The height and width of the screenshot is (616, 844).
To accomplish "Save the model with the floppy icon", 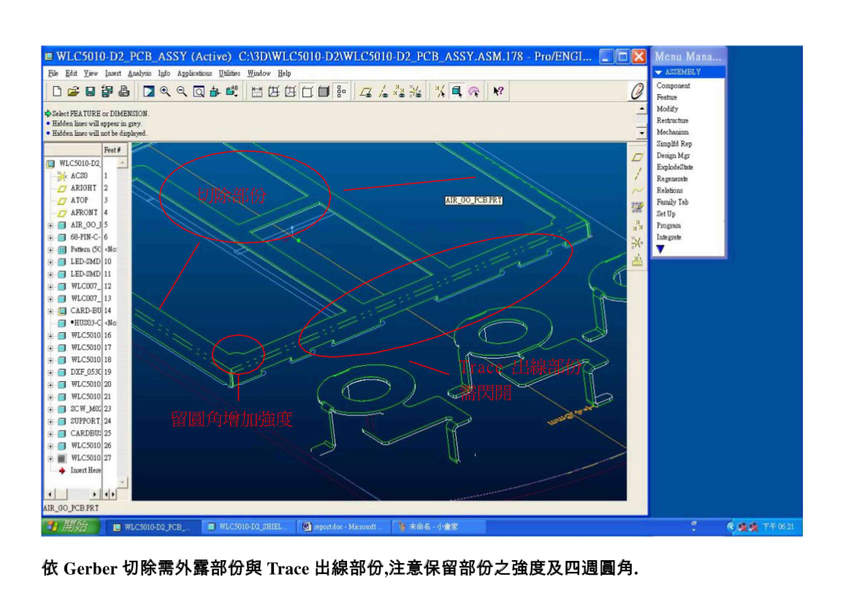I will tap(90, 91).
